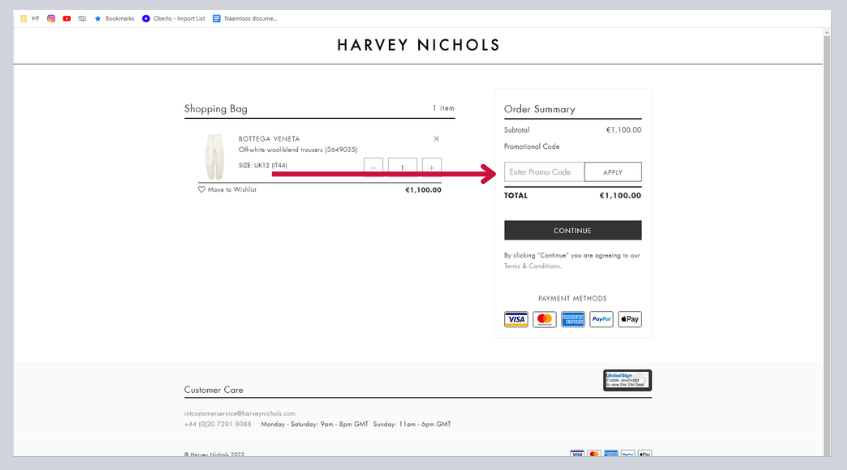The width and height of the screenshot is (847, 470).
Task: Click the BOTTEGA VENETA brand name
Action: click(269, 139)
